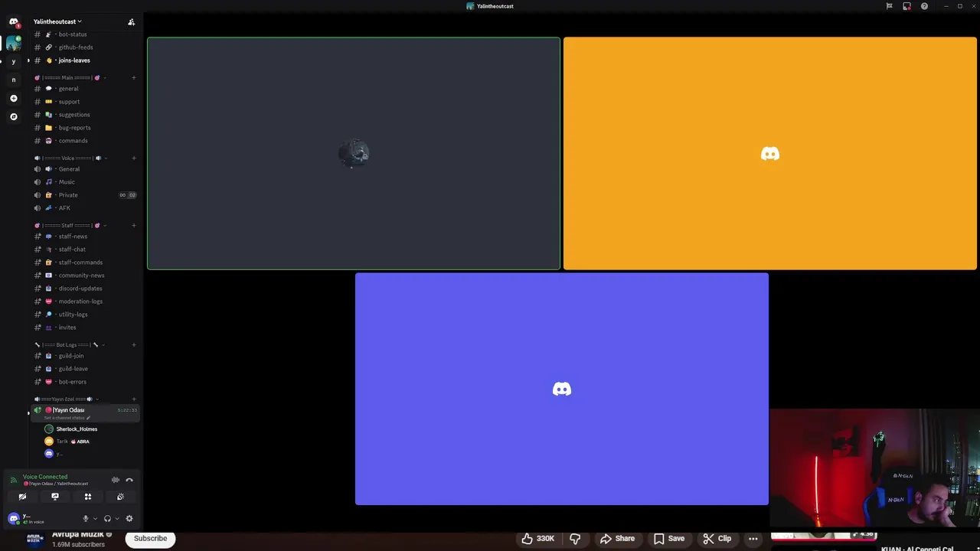This screenshot has width=980, height=551.
Task: Open the support channel
Action: (x=86, y=102)
